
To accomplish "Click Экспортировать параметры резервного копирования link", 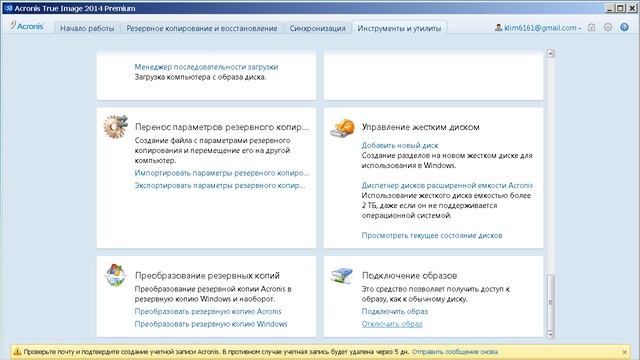I will click(220, 185).
